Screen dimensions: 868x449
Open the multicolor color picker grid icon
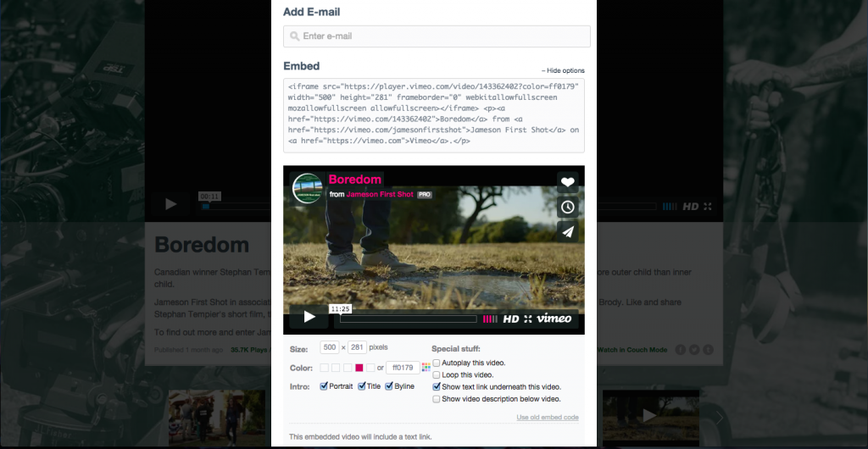[426, 367]
